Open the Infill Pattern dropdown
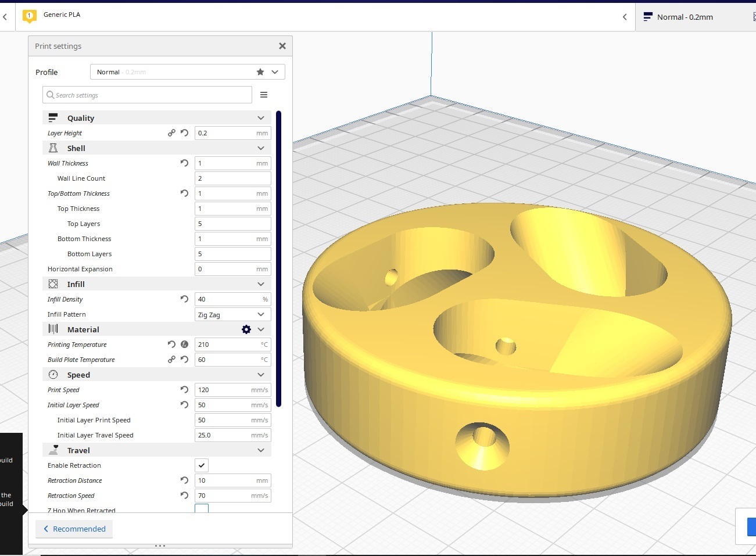Viewport: 756px width, 556px height. pos(232,314)
